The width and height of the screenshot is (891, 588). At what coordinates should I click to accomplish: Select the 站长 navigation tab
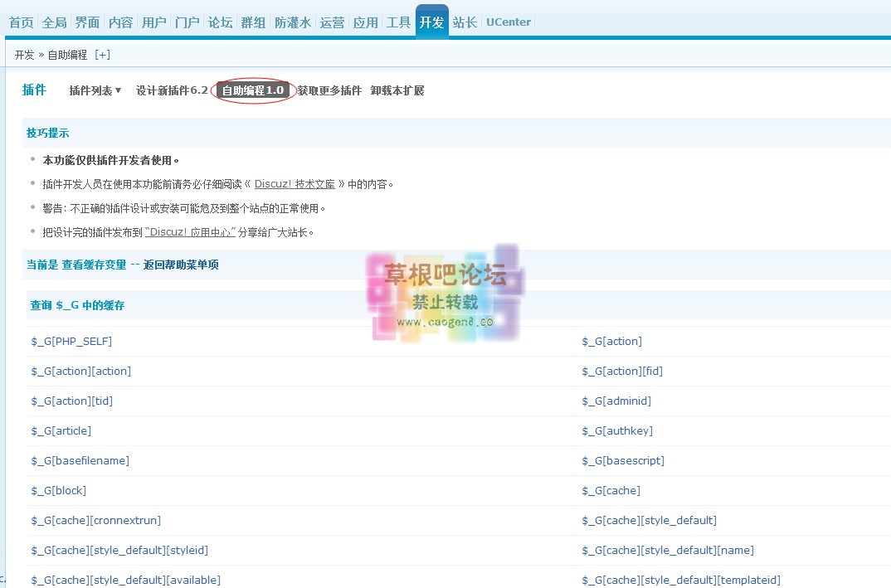click(465, 22)
